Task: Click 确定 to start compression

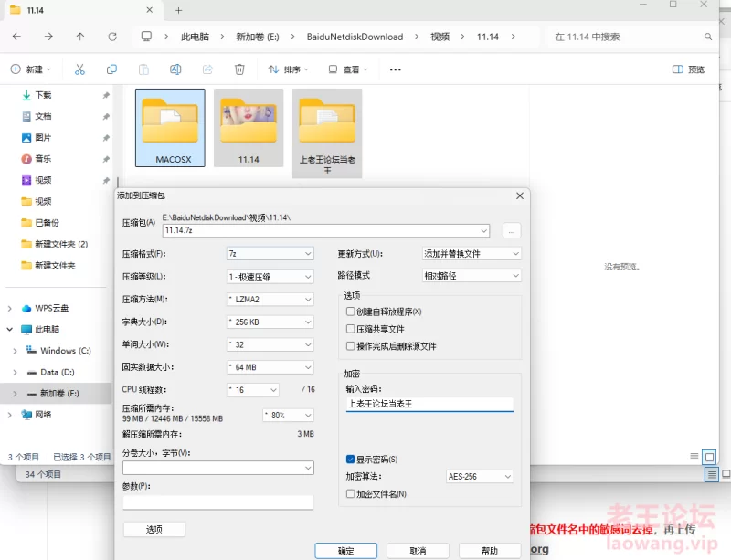Action: [x=346, y=551]
